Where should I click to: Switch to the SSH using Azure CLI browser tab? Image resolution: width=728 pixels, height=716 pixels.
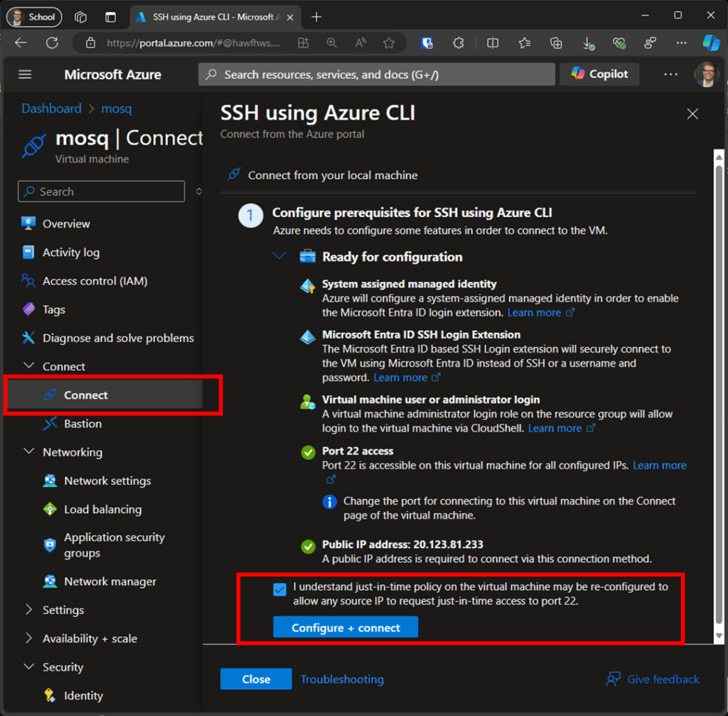coord(206,16)
